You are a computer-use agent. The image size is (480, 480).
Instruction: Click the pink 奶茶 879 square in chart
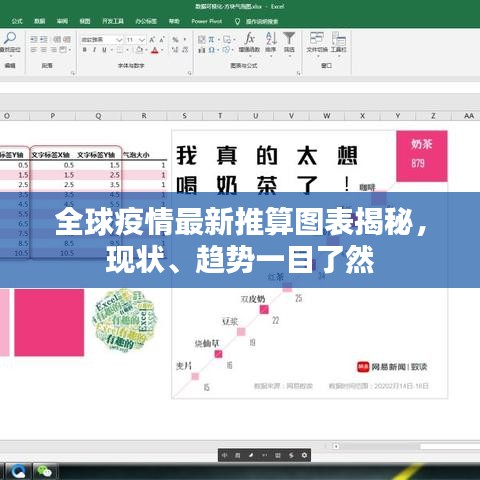point(422,156)
